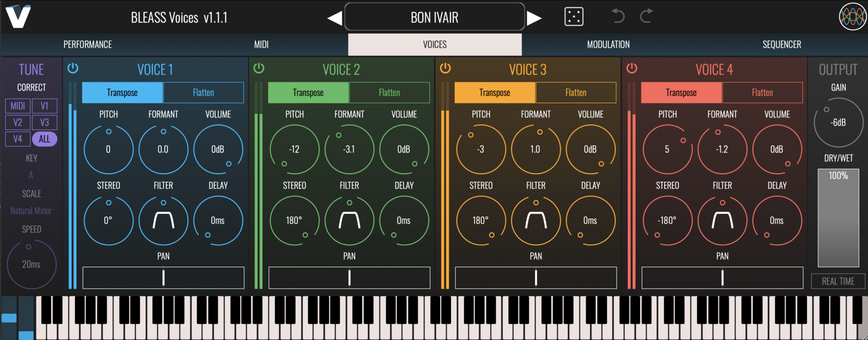Click the redo arrow icon

coord(646,17)
